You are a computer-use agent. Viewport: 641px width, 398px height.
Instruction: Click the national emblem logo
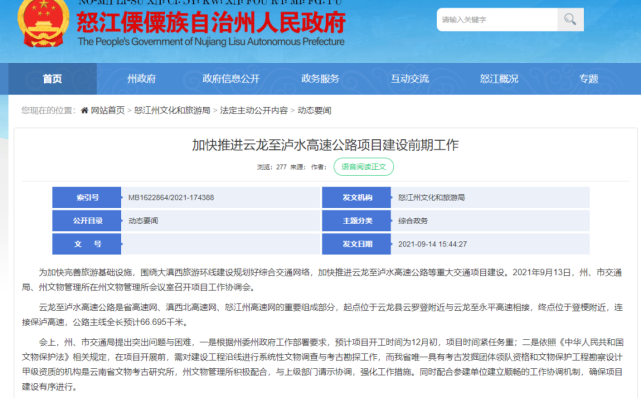(43, 22)
